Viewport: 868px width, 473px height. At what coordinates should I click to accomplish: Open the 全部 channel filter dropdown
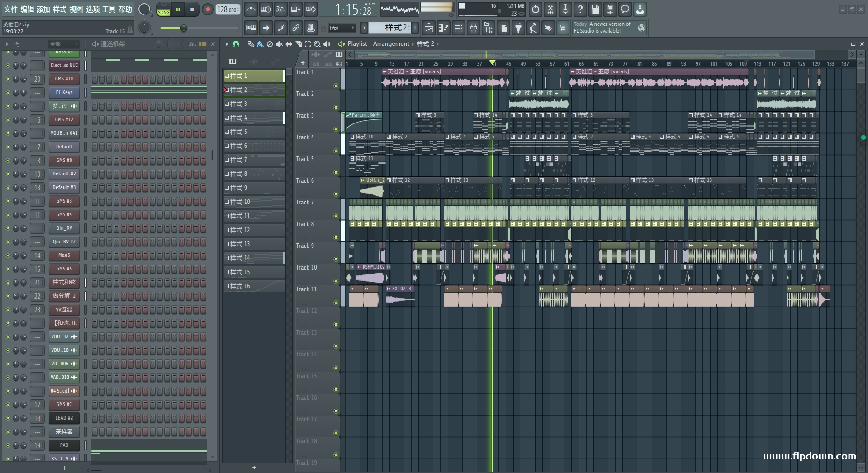(x=64, y=44)
